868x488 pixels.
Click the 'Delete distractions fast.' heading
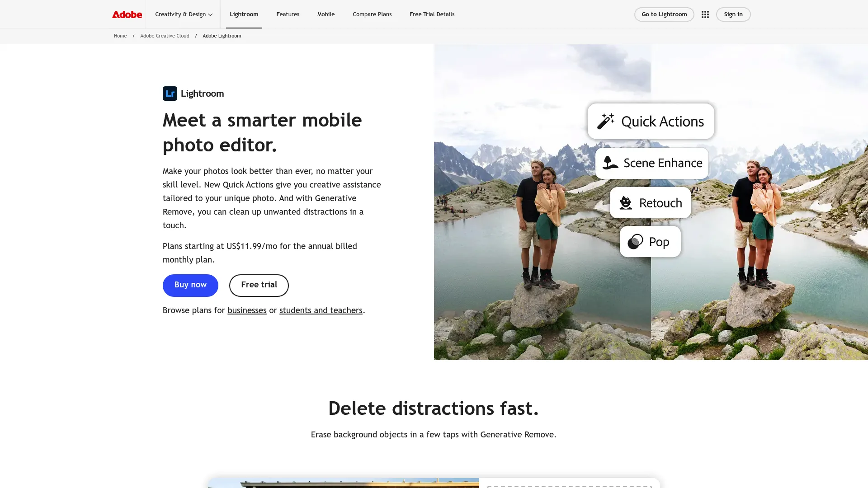point(434,408)
